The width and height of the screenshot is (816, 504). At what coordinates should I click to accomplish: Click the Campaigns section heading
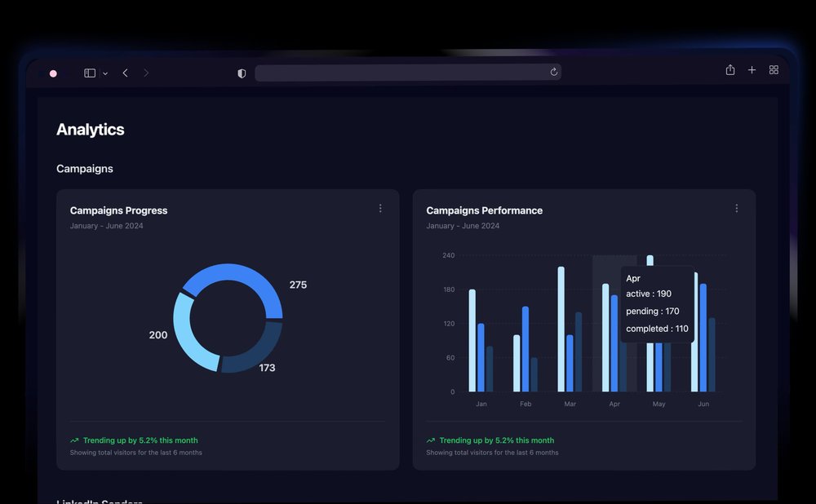[x=85, y=169]
